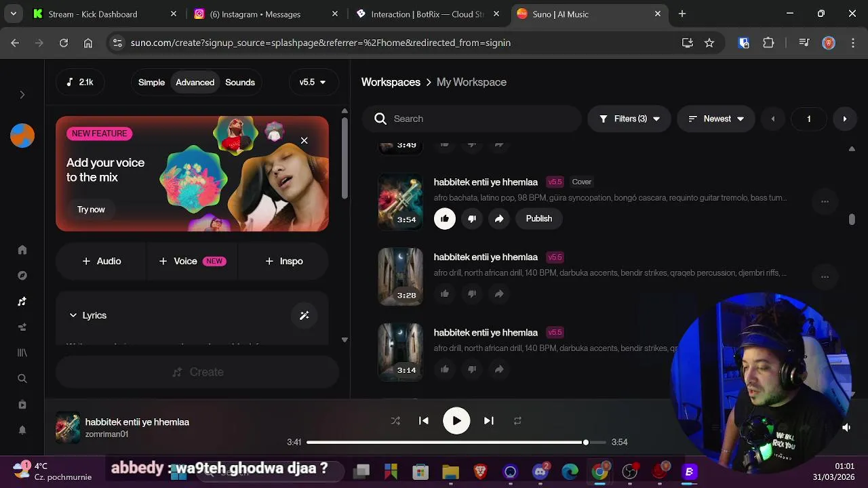This screenshot has height=488, width=868.
Task: Toggle repeat in the player
Action: pos(517,421)
